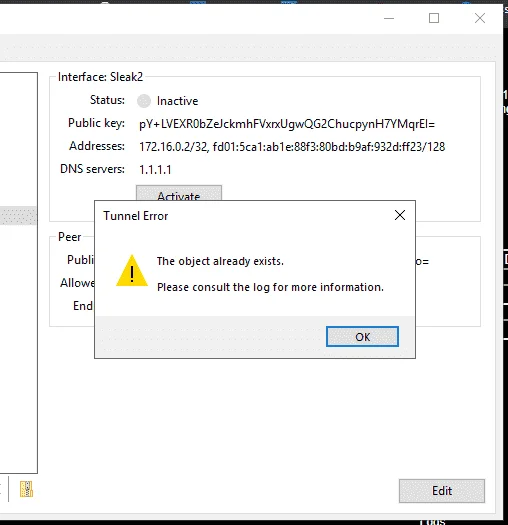Click the Inactive status indicator circle
The height and width of the screenshot is (525, 508).
click(144, 101)
